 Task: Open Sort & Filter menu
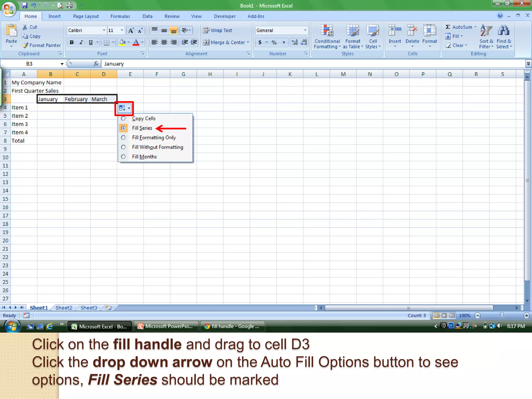(x=486, y=36)
